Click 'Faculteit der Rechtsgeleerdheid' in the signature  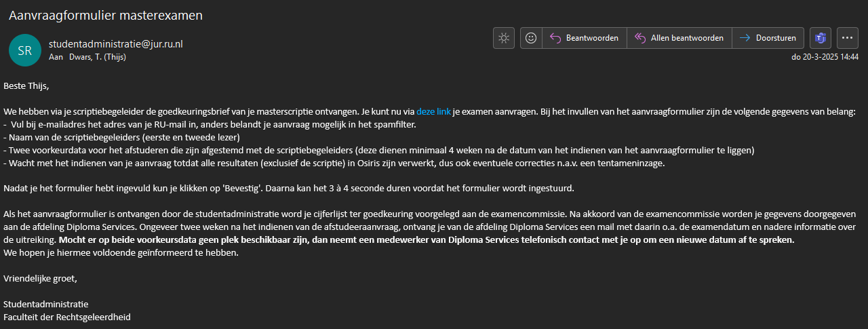[x=66, y=317]
